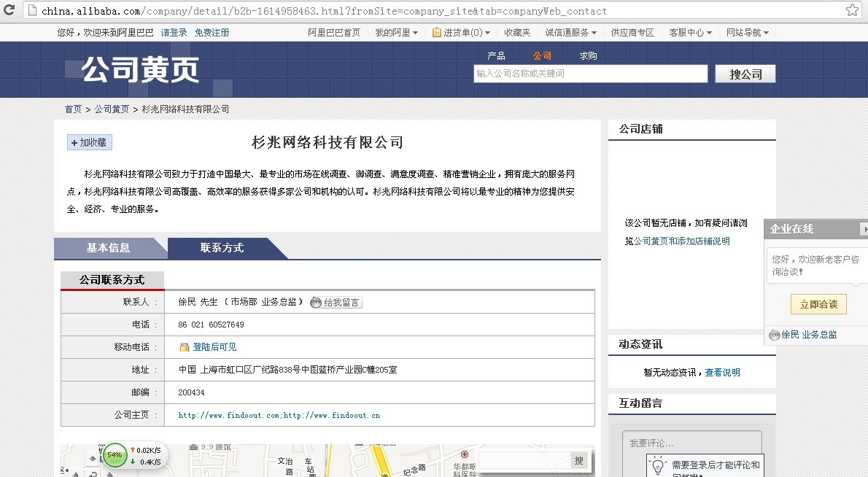Select the 求购 search tab
The width and height of the screenshot is (868, 477).
588,56
